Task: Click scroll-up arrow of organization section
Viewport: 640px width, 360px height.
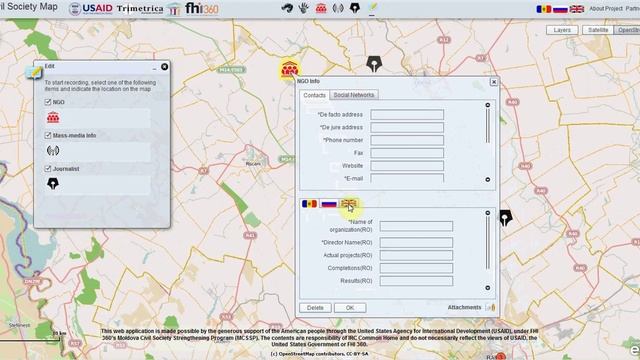Action: click(487, 213)
